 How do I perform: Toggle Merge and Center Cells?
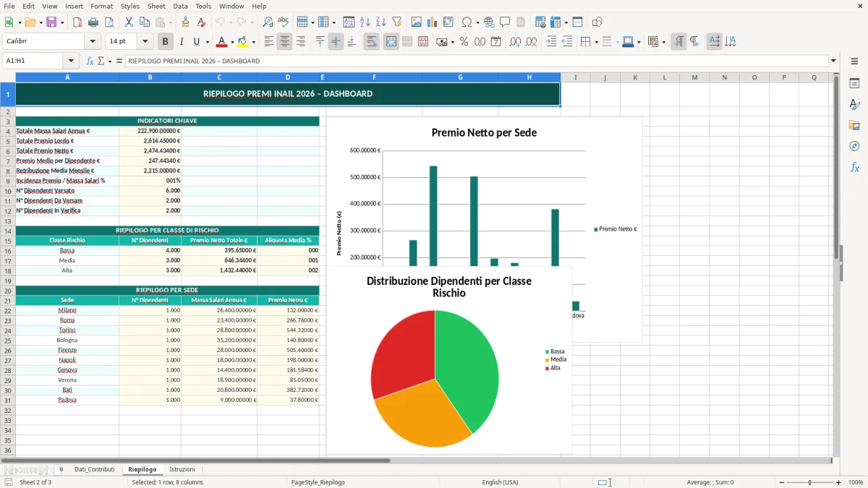tap(391, 42)
